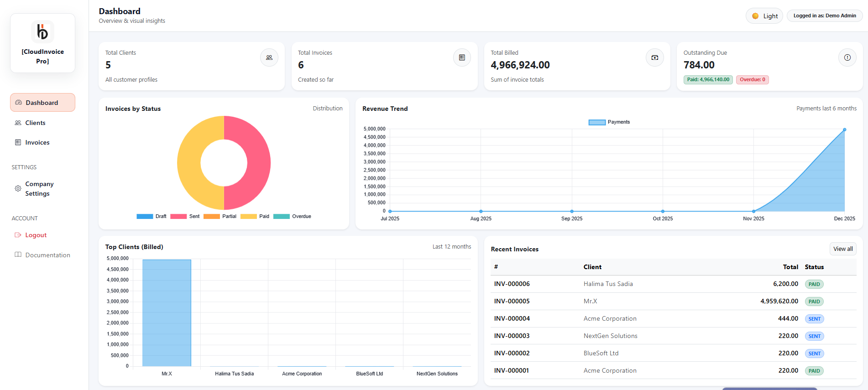Click BlueSoft Ltd in invoices table

tap(601, 353)
